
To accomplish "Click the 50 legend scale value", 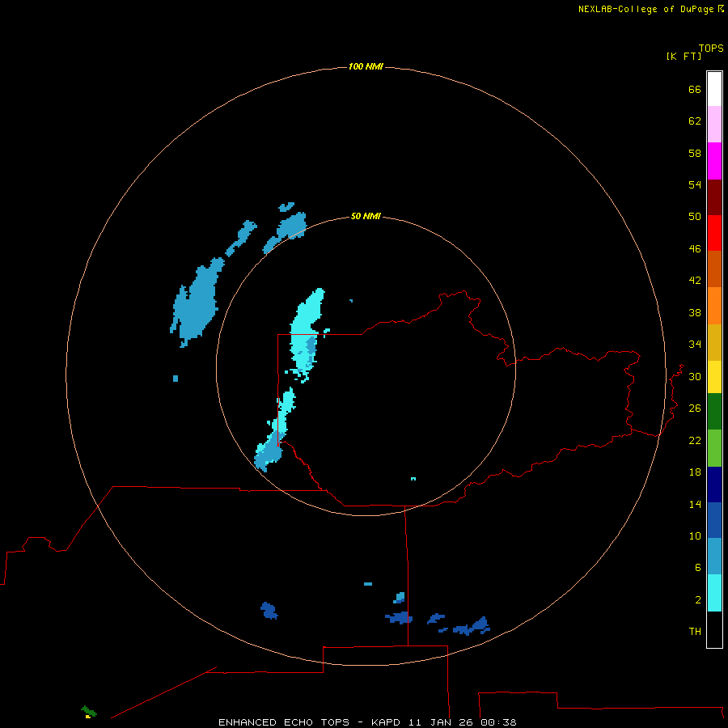I will point(695,216).
